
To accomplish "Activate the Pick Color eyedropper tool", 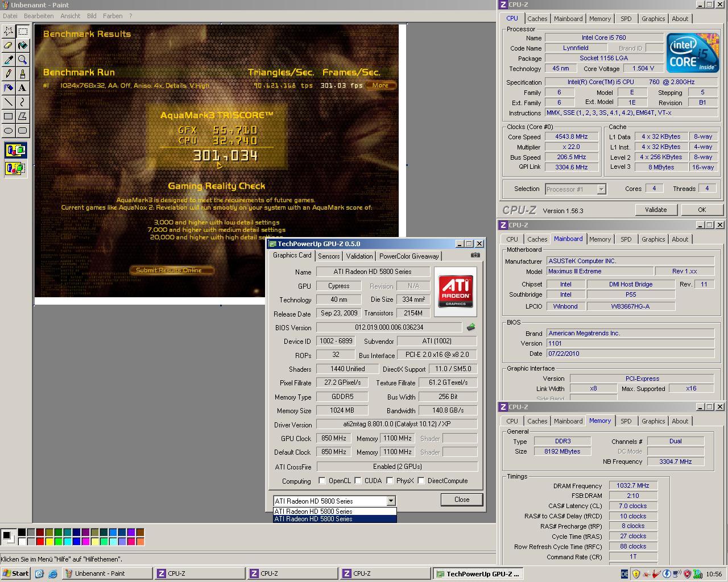I will tap(9, 60).
